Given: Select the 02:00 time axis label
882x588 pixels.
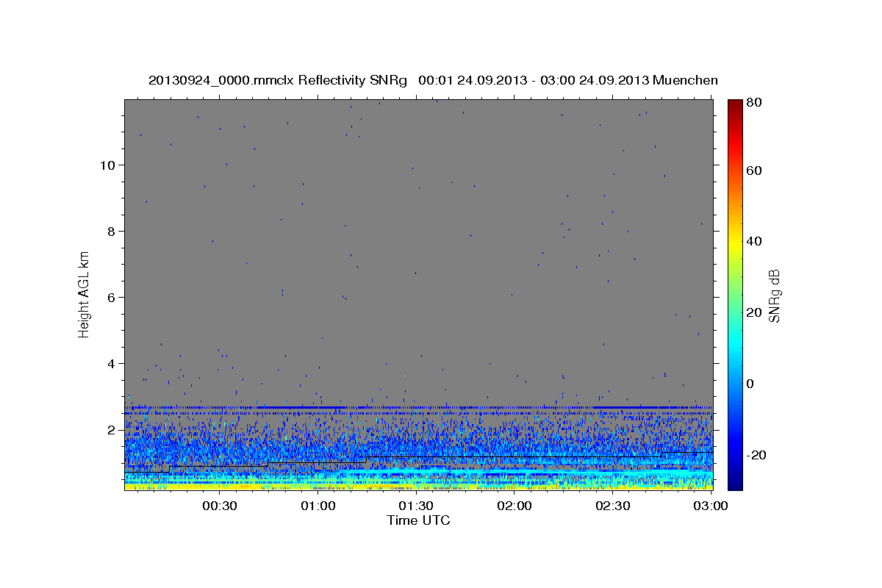Looking at the screenshot, I should [514, 506].
